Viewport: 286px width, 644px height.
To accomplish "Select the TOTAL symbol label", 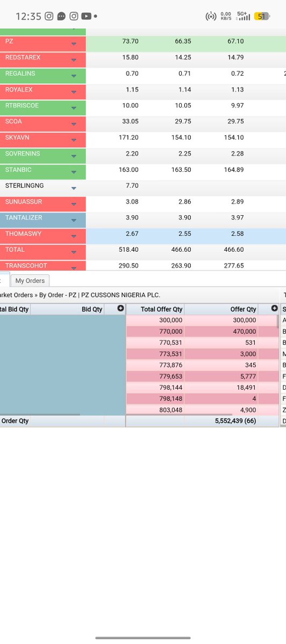I will [15, 251].
